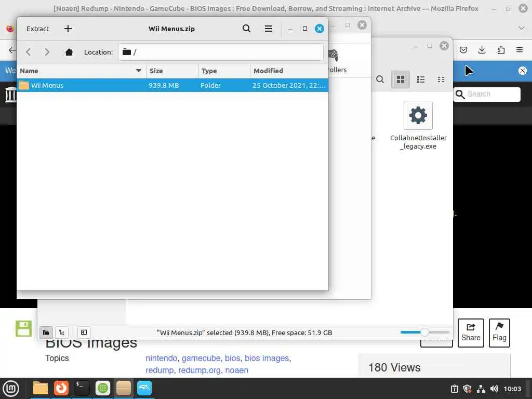Add files with the plus button
The height and width of the screenshot is (399, 532).
point(68,29)
